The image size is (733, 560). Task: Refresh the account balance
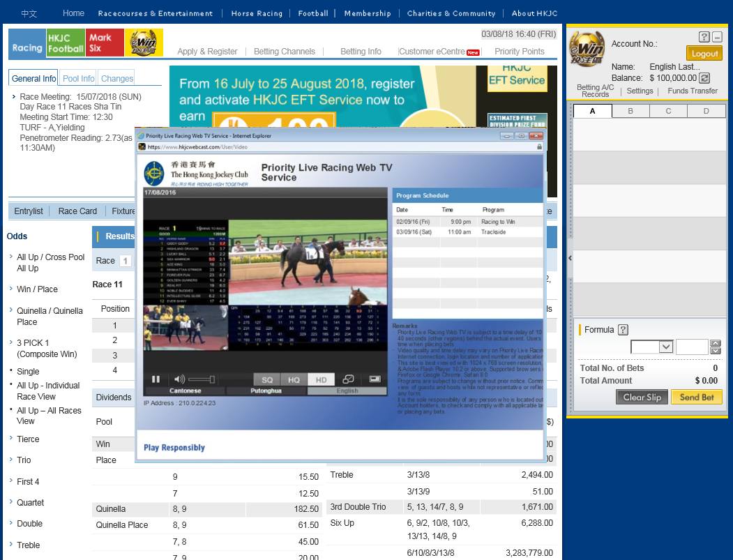pyautogui.click(x=704, y=78)
